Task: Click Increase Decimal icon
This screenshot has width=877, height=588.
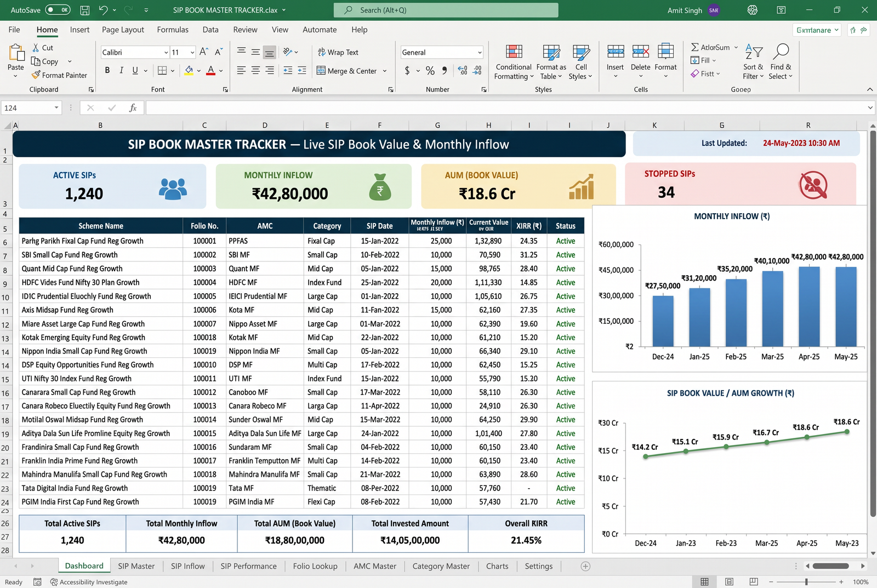Action: point(463,70)
